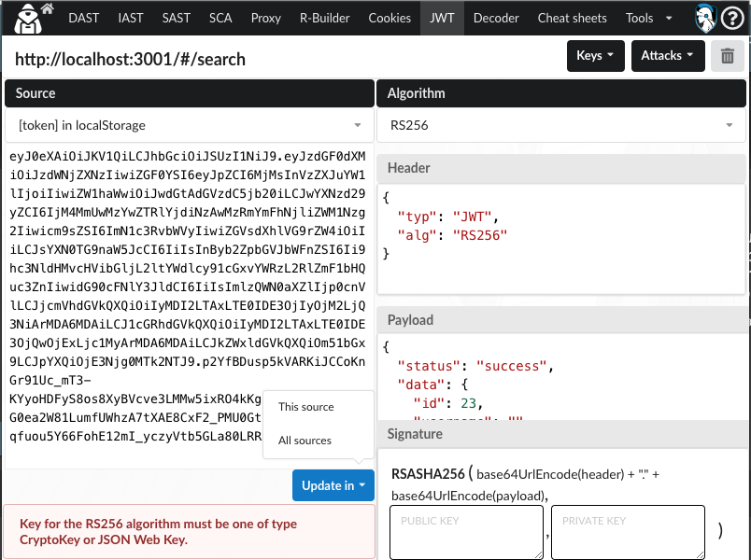Viewport: 751px width, 560px height.
Task: Click the knight helmet profile icon
Action: pos(708,18)
